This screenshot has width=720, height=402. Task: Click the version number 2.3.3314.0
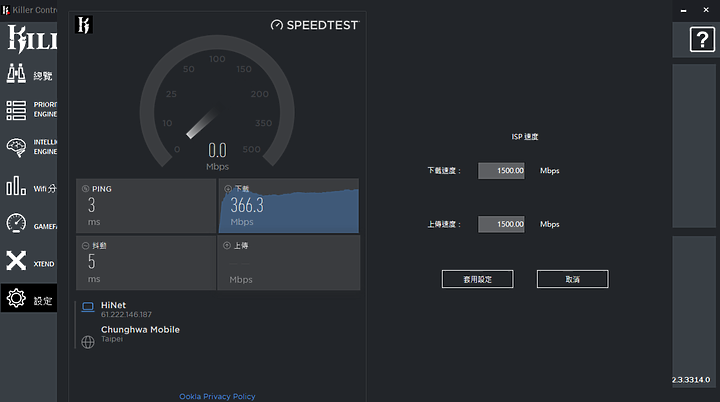[x=691, y=380]
